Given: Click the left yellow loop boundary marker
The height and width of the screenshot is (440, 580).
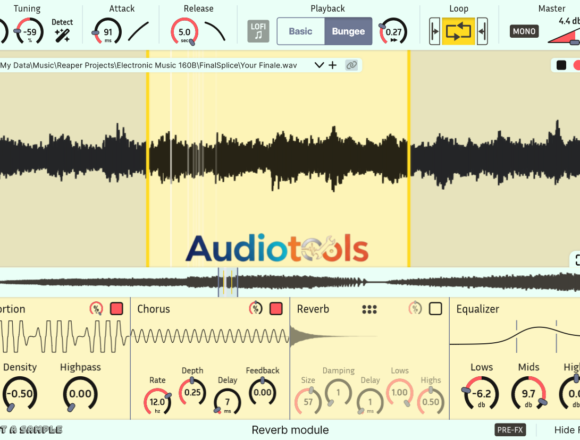Looking at the screenshot, I should tap(148, 159).
